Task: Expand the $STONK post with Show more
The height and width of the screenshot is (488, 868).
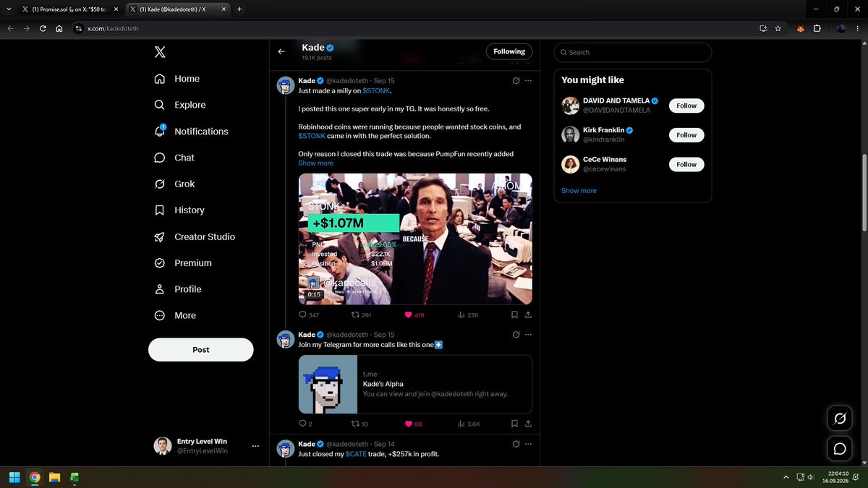Action: coord(316,163)
